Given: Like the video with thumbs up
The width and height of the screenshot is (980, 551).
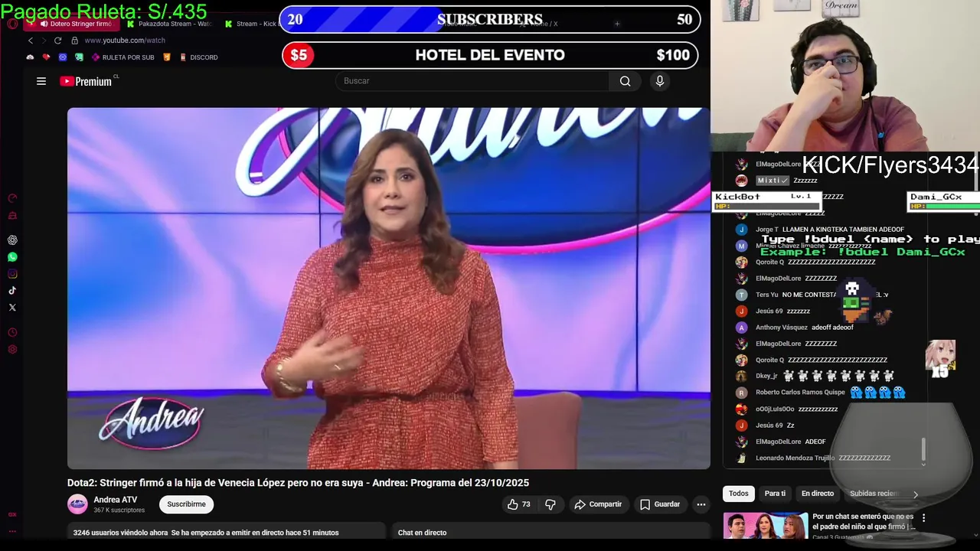Looking at the screenshot, I should tap(518, 504).
